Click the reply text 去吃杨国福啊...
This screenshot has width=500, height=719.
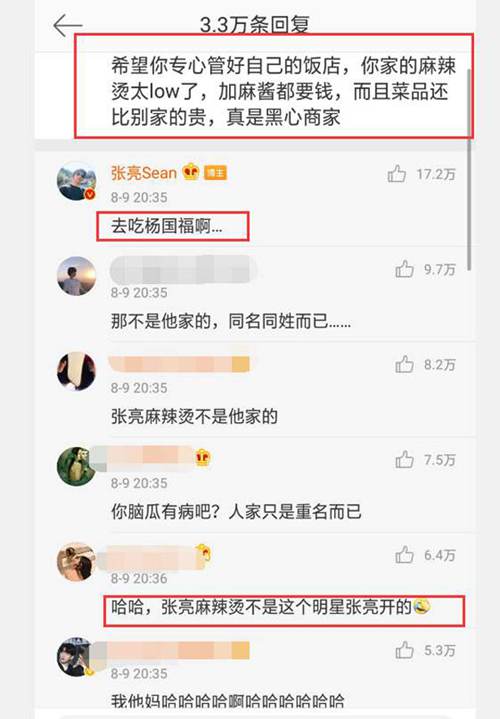click(x=167, y=226)
